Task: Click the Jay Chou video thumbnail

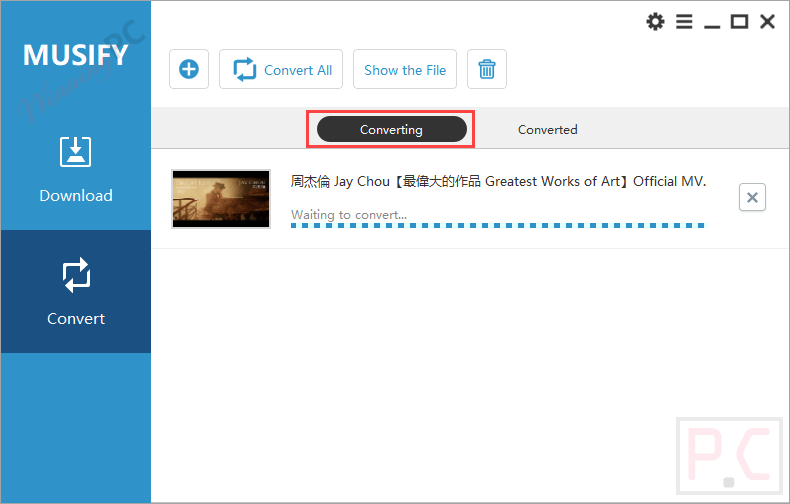Action: click(221, 199)
